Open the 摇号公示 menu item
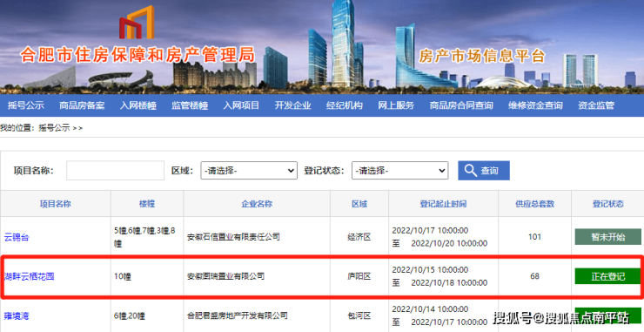644x332 pixels. (26, 105)
